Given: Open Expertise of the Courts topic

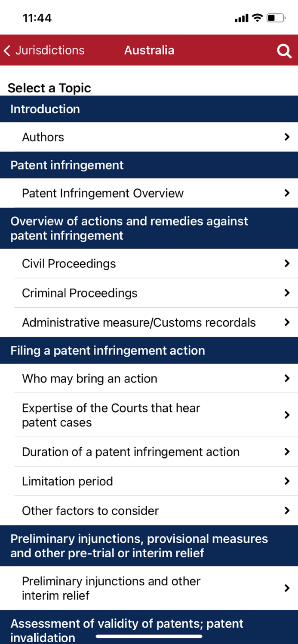Looking at the screenshot, I should click(111, 415).
